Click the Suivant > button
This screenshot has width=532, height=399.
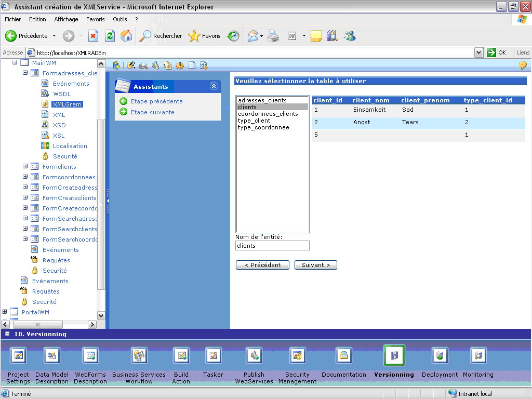coord(315,265)
